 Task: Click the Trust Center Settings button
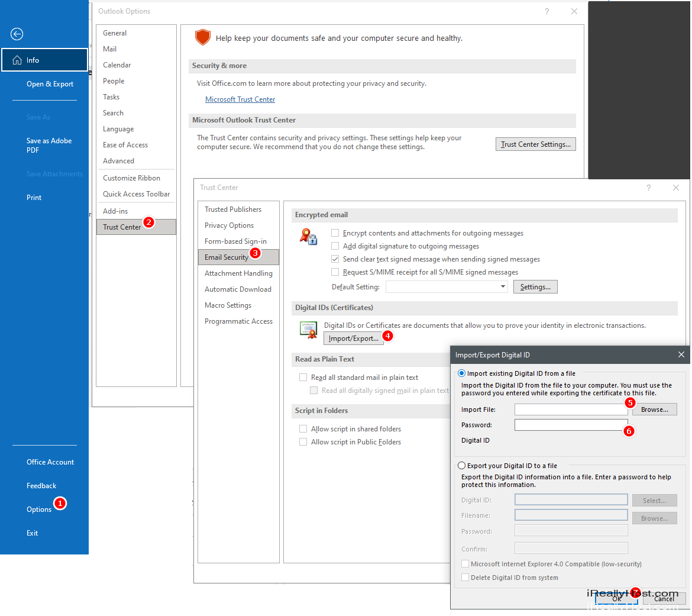click(x=535, y=144)
